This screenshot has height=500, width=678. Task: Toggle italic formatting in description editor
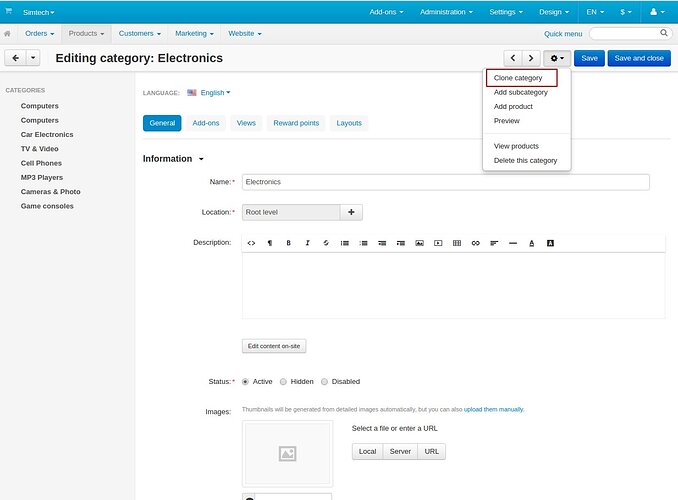[307, 243]
